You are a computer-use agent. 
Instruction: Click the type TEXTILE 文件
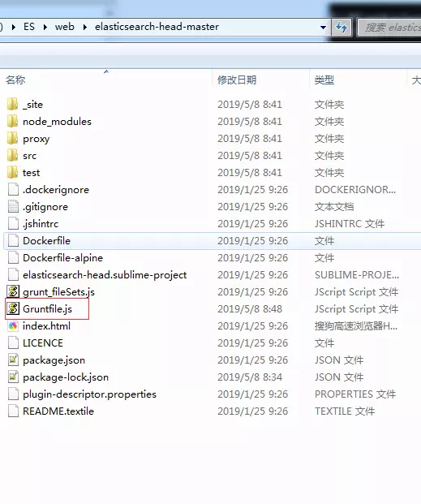pyautogui.click(x=345, y=411)
